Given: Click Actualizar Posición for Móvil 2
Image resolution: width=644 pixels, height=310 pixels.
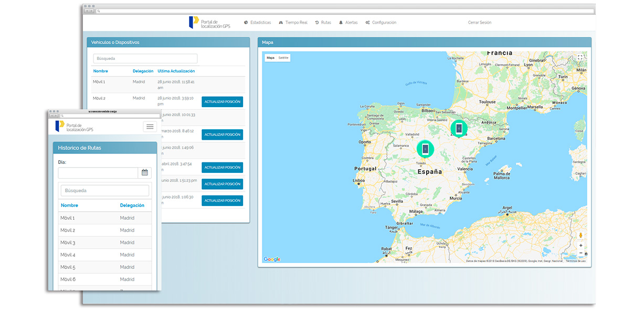Looking at the screenshot, I should click(222, 101).
